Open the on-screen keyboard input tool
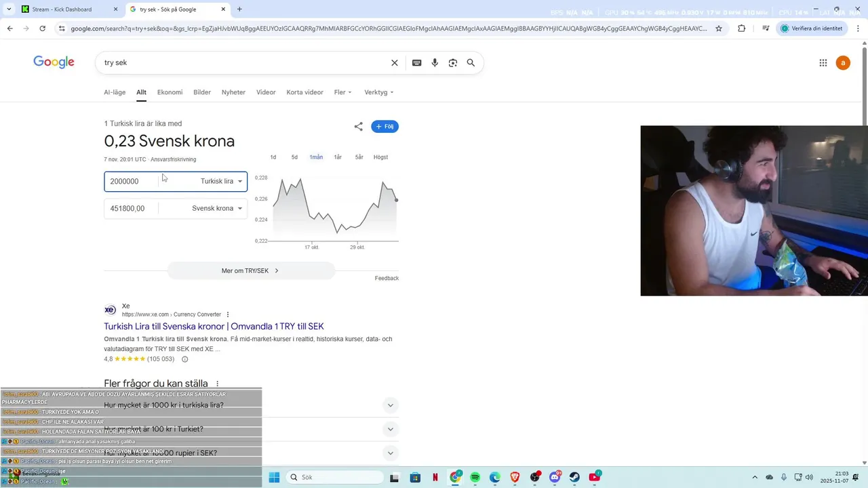Viewport: 868px width, 488px height. click(416, 62)
